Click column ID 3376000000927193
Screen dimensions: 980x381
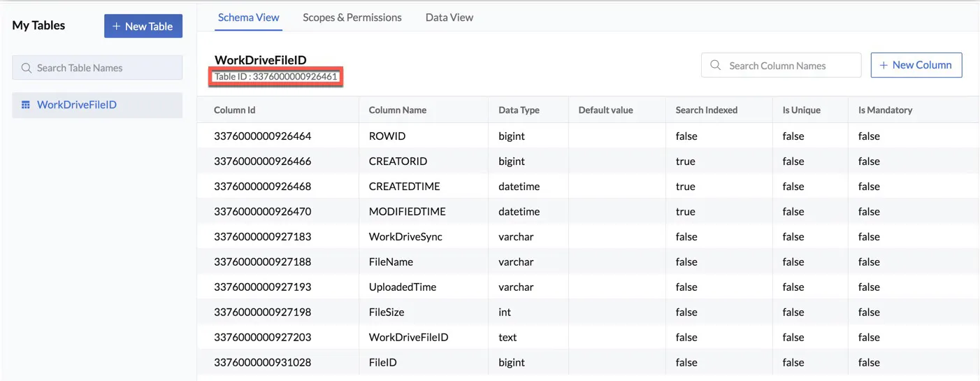(263, 287)
